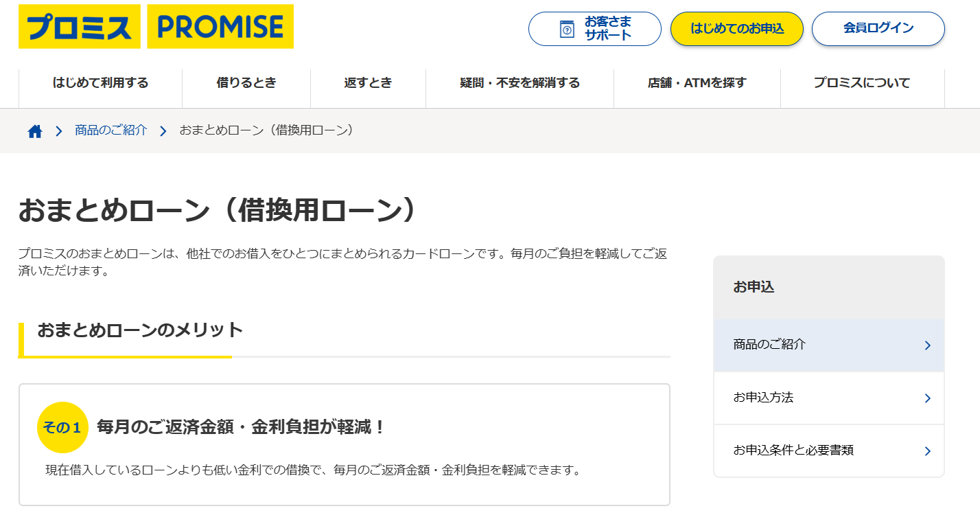The image size is (980, 513).
Task: Click the chevron next to 商品のご紹介 sidebar
Action: click(927, 345)
